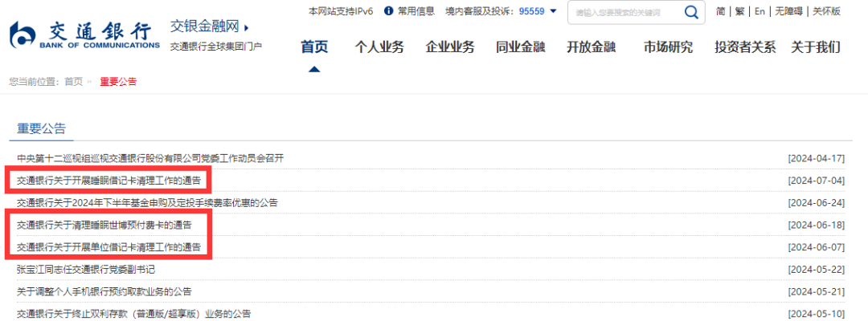The width and height of the screenshot is (868, 321).
Task: Open 2024年下半年基金申购 fee announcement
Action: coord(147,203)
